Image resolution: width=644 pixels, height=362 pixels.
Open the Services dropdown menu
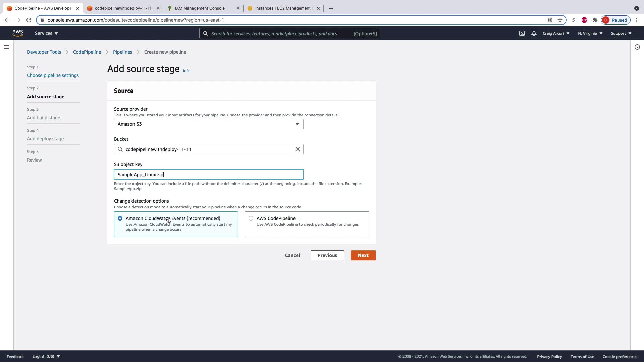pyautogui.click(x=46, y=33)
